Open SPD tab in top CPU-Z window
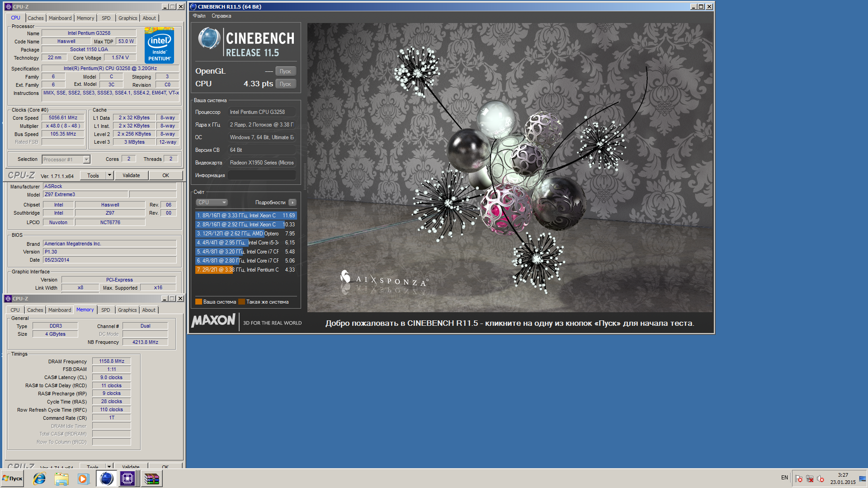Screen dimensions: 868x488 coord(106,18)
